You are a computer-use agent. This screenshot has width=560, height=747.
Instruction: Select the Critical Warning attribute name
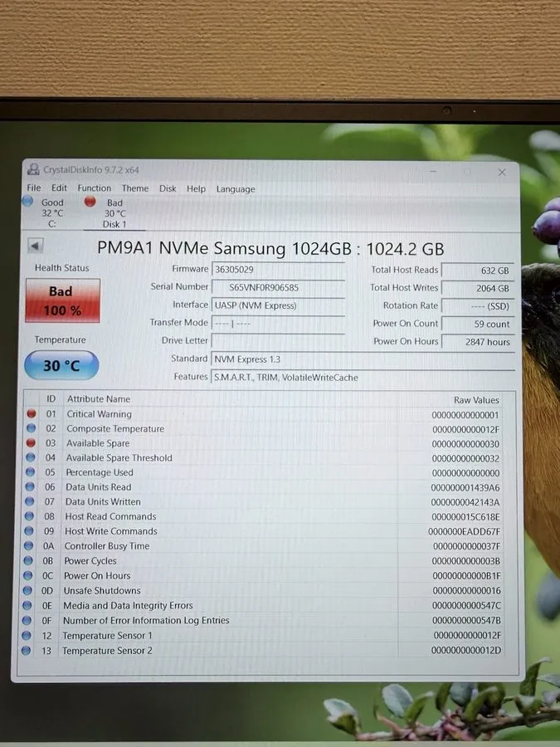pos(99,414)
